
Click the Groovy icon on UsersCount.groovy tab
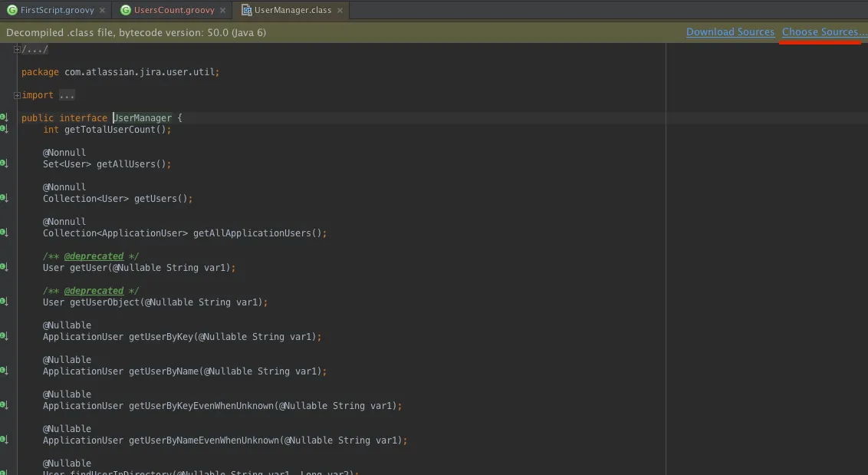[126, 10]
